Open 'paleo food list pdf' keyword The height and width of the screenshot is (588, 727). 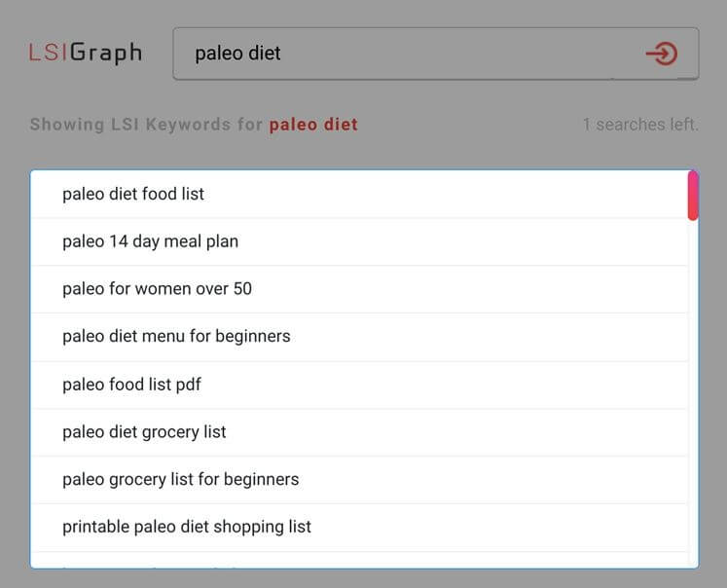pos(131,385)
